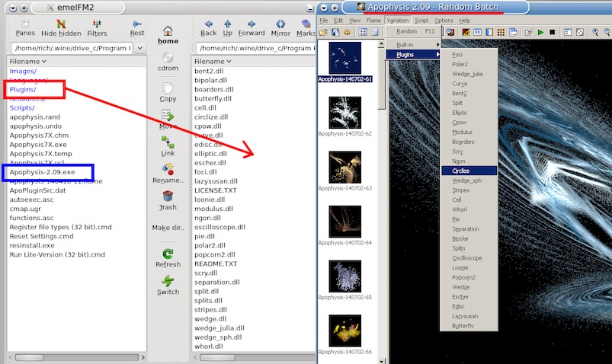The width and height of the screenshot is (612, 364).
Task: Click the Edit script pencil icon
Action: [529, 33]
